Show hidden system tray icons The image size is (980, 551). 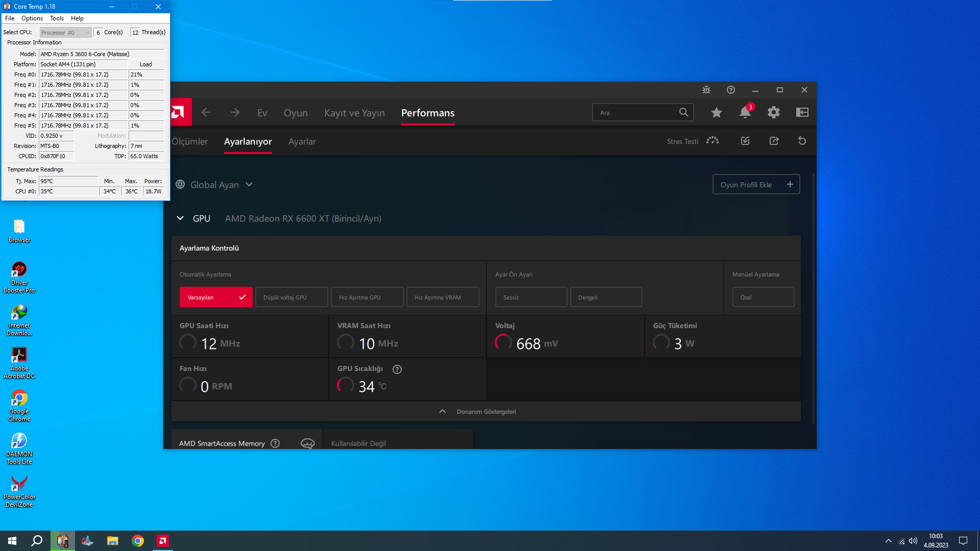[888, 541]
